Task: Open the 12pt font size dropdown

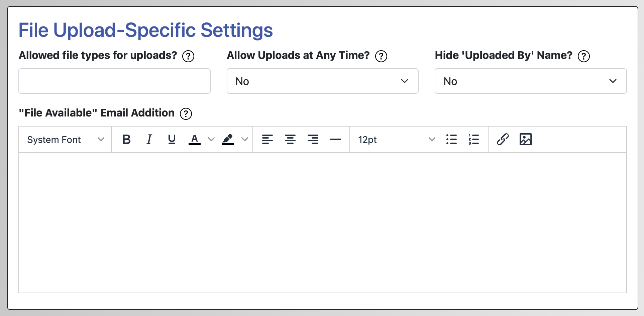Action: 396,139
